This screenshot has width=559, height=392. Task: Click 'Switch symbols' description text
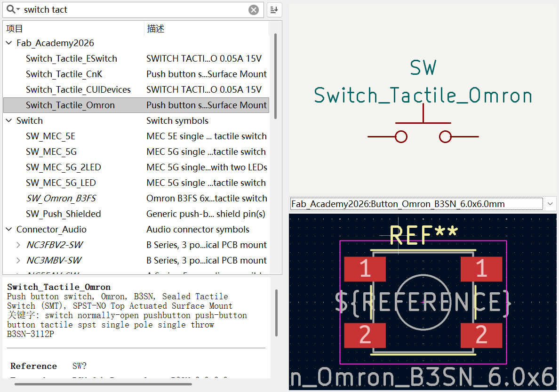[177, 120]
